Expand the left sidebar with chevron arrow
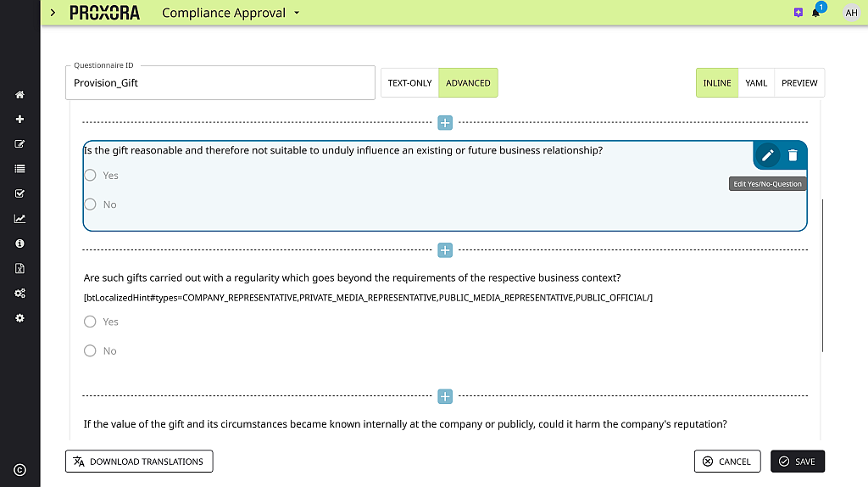The width and height of the screenshot is (868, 487). click(x=53, y=13)
